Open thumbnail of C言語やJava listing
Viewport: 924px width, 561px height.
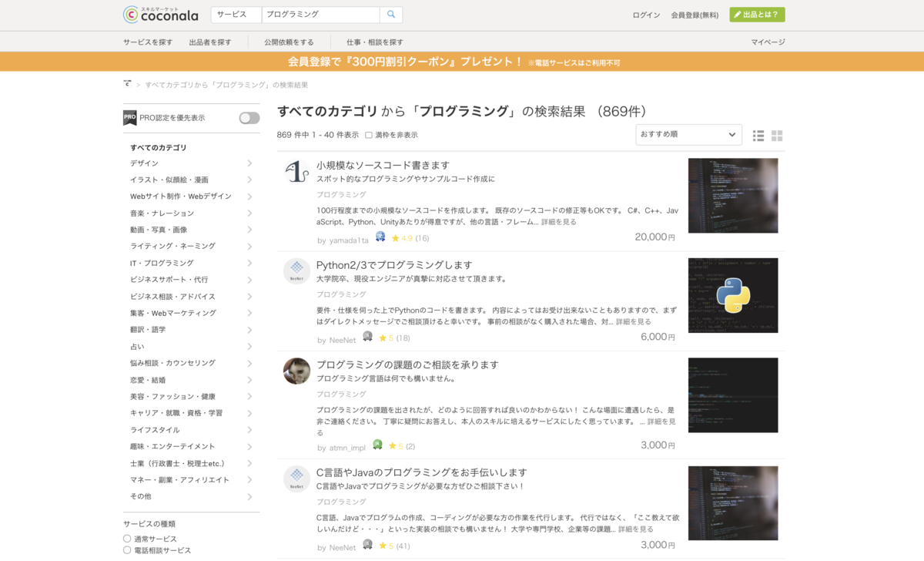(x=733, y=503)
